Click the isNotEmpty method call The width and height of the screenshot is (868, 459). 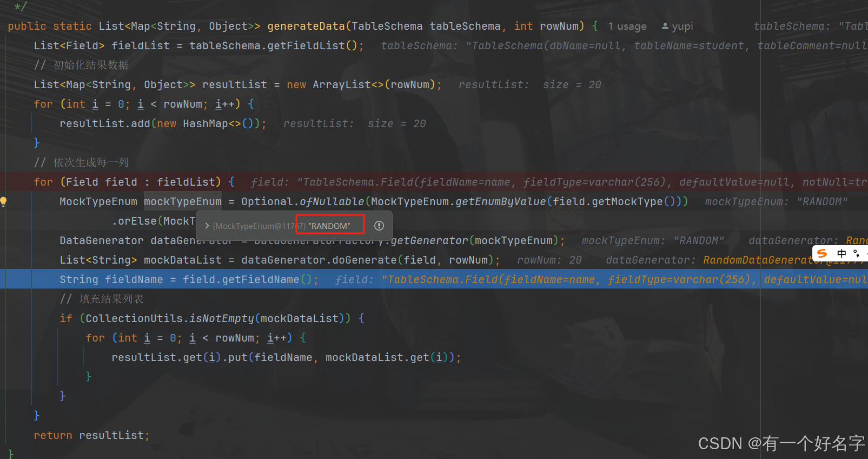point(222,318)
